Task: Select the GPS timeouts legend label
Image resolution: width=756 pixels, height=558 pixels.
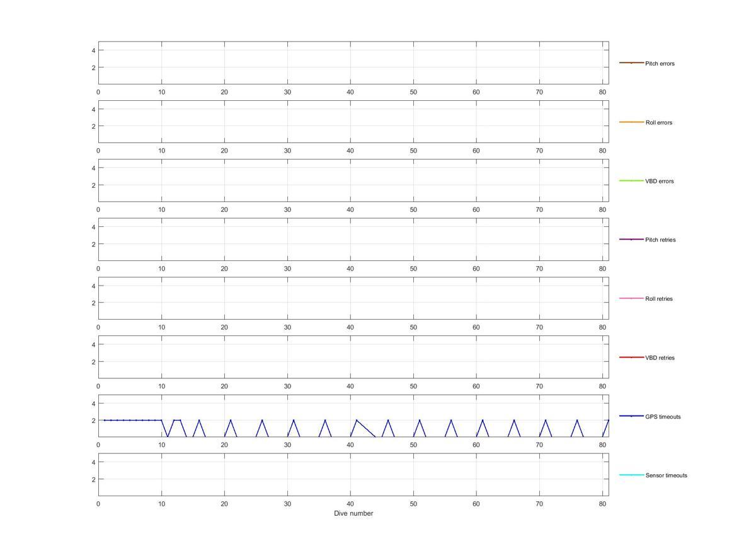Action: tap(663, 417)
